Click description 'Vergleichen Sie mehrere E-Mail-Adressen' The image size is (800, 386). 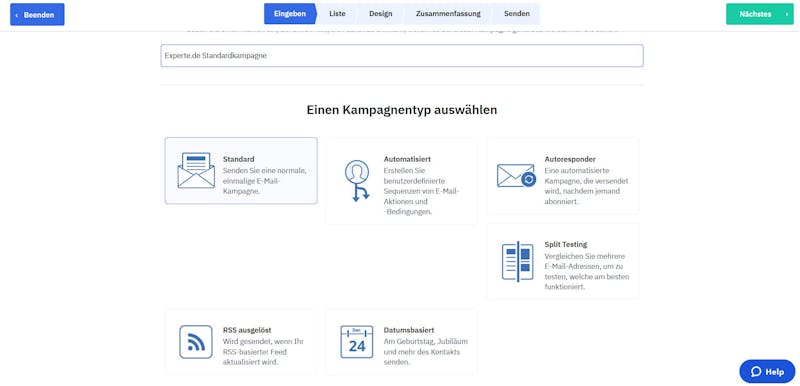[587, 271]
